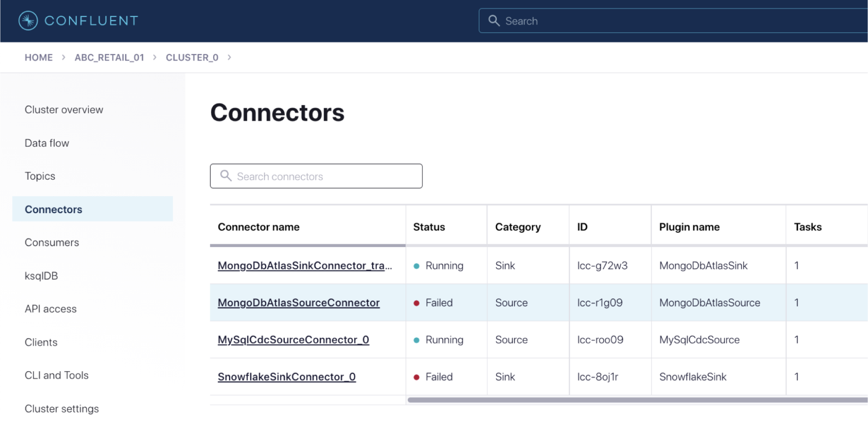Open Consumers in sidebar

52,242
